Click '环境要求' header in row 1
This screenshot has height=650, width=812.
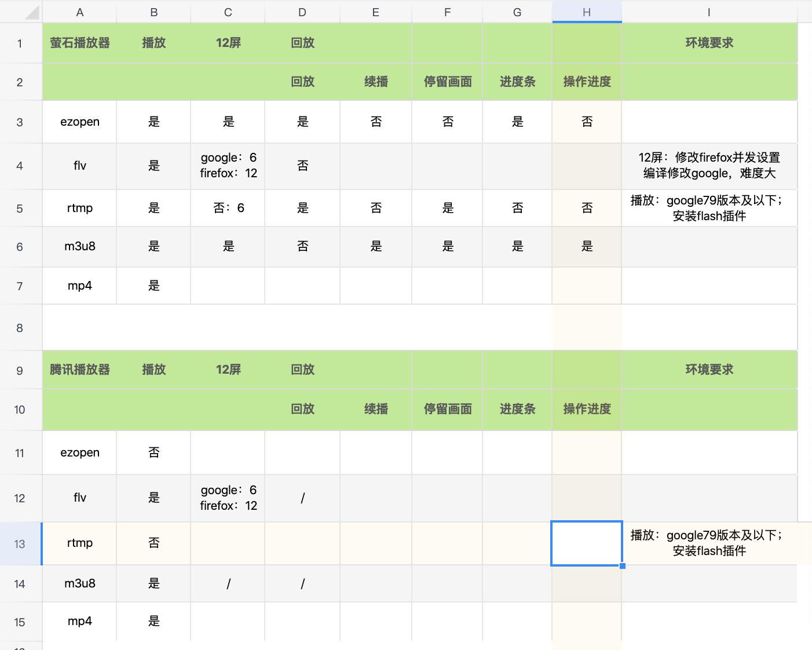click(709, 43)
